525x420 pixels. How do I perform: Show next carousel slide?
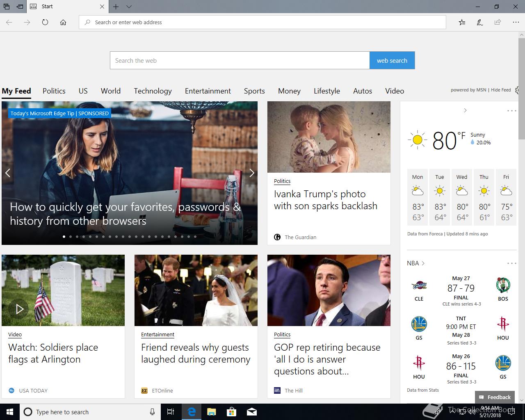pos(251,173)
